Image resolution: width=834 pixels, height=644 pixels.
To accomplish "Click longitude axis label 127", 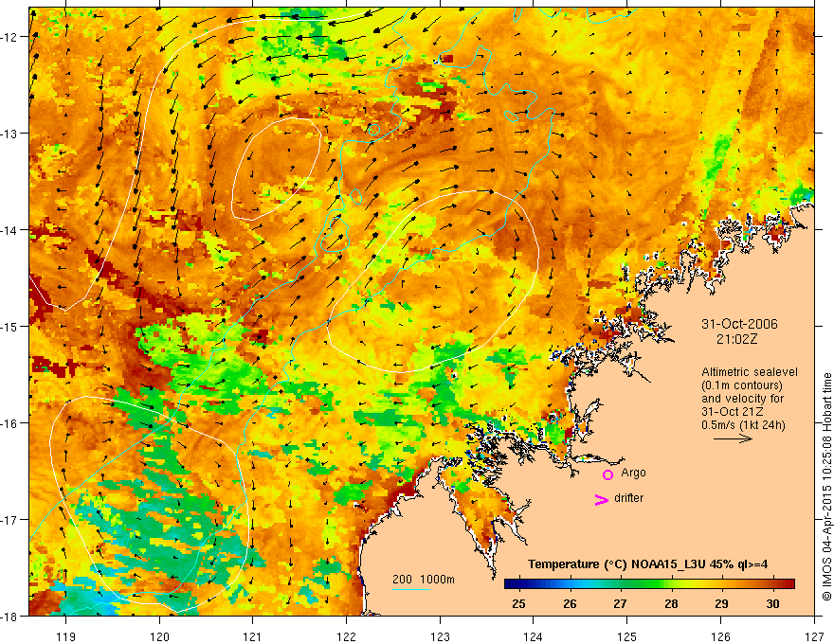I will pyautogui.click(x=814, y=636).
